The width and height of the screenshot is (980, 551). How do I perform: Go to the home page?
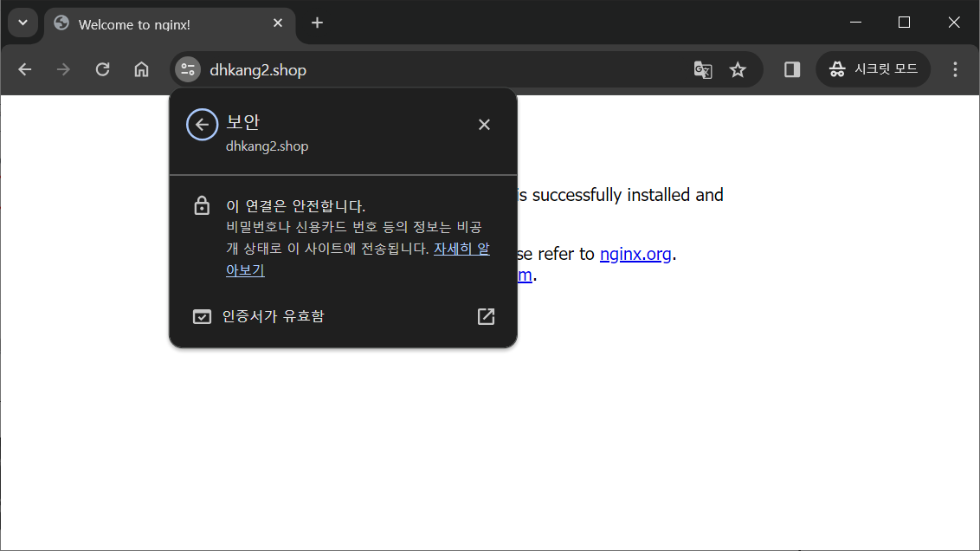(x=142, y=69)
